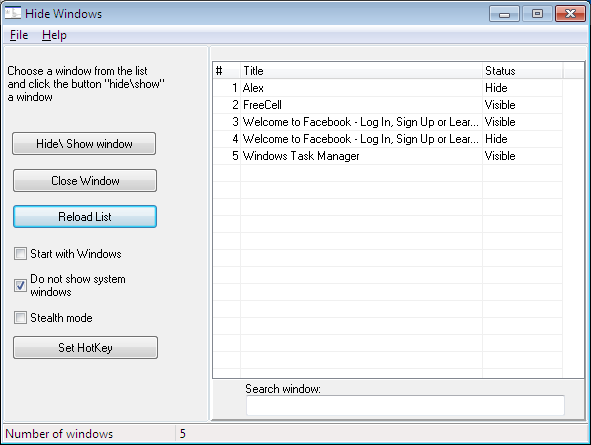Select the Windows Task Manager row
The height and width of the screenshot is (445, 591).
pos(388,156)
